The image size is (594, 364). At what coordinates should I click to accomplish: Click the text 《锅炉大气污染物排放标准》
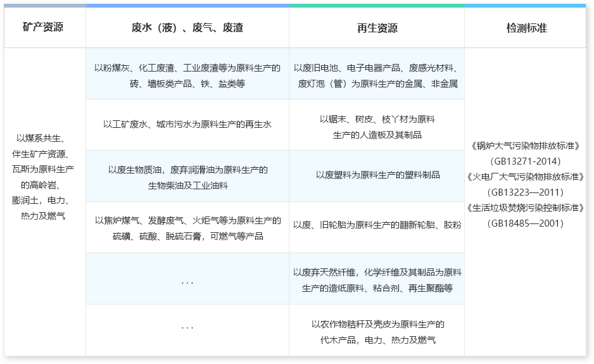[526, 146]
